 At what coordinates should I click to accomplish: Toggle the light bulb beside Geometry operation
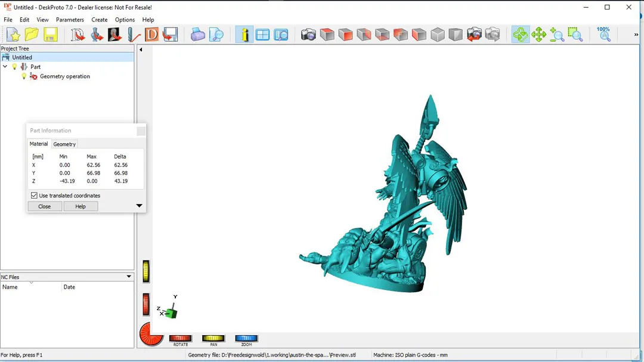click(24, 76)
